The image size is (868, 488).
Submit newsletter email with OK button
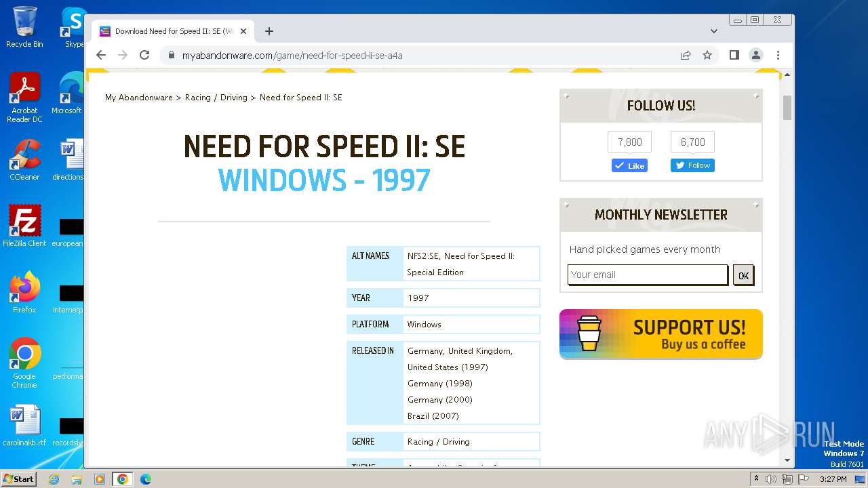tap(743, 275)
